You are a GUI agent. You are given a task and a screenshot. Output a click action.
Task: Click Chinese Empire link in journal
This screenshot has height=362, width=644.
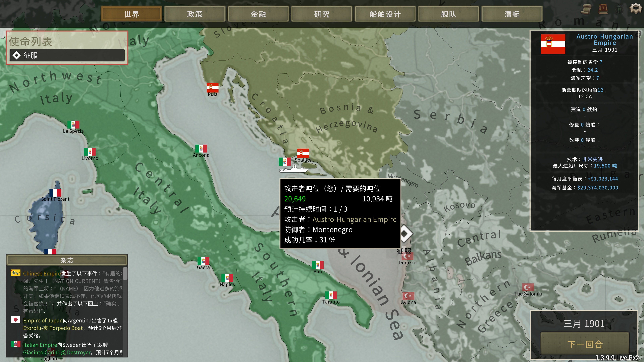pyautogui.click(x=42, y=274)
